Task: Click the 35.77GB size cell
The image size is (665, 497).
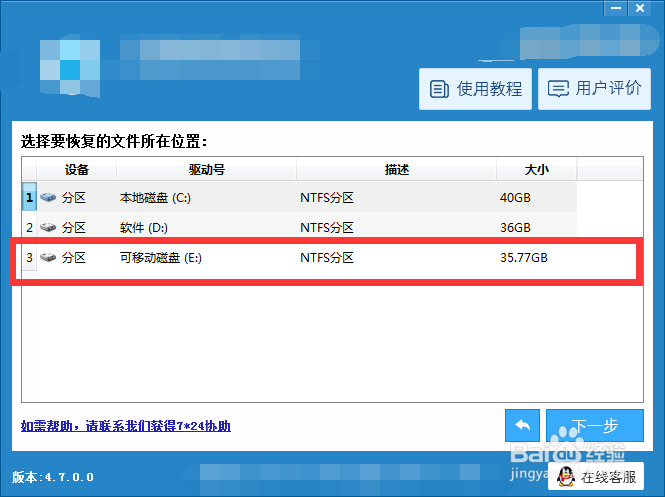Action: point(524,257)
